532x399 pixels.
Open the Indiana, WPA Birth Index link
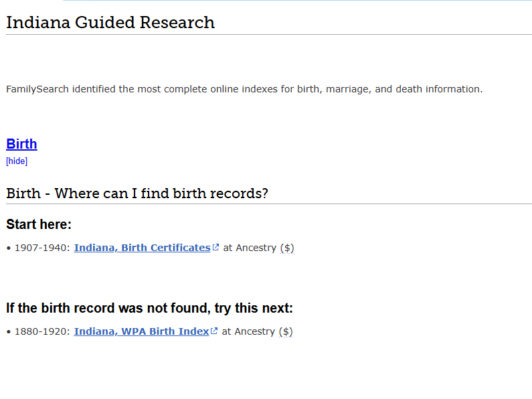[x=141, y=331]
